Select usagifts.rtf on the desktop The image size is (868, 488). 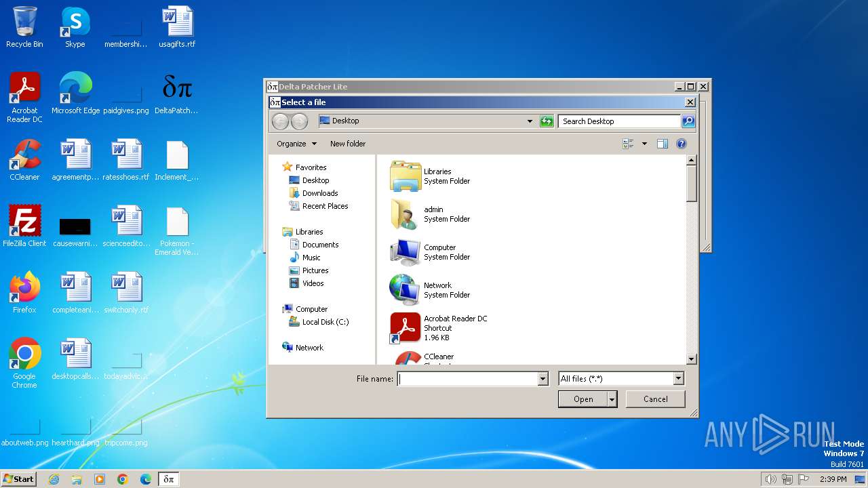[177, 27]
